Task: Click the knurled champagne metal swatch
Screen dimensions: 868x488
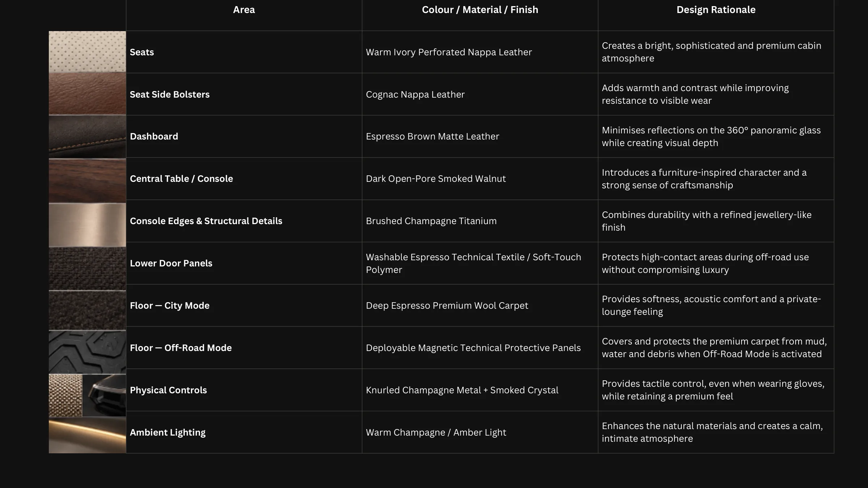Action: click(65, 395)
